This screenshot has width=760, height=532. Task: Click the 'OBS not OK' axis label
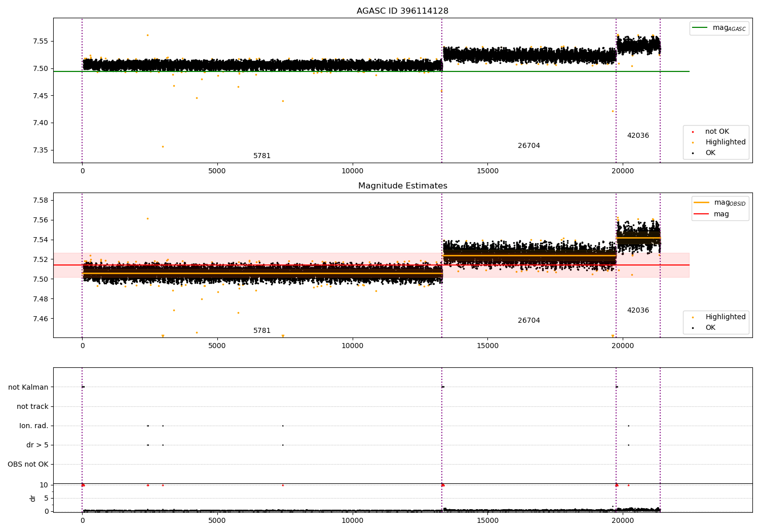[x=28, y=465]
